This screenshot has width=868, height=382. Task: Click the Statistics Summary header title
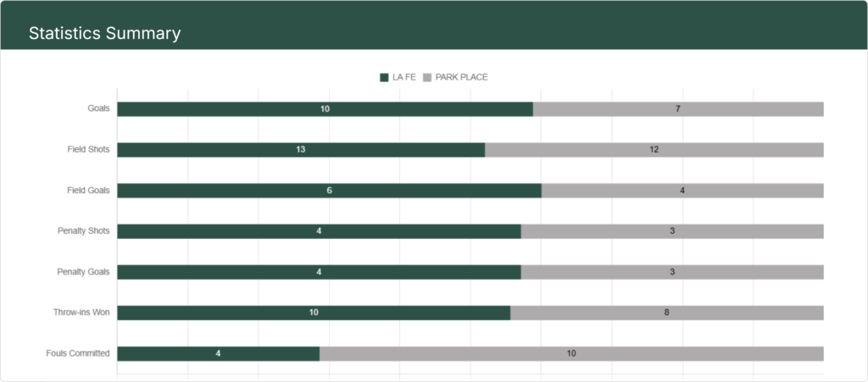104,34
